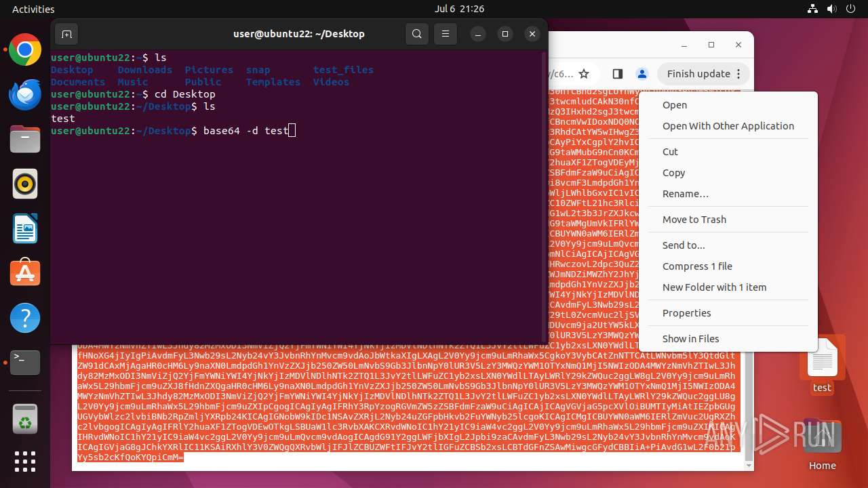The width and height of the screenshot is (868, 488).
Task: Open the Files manager in the dock
Action: click(25, 140)
